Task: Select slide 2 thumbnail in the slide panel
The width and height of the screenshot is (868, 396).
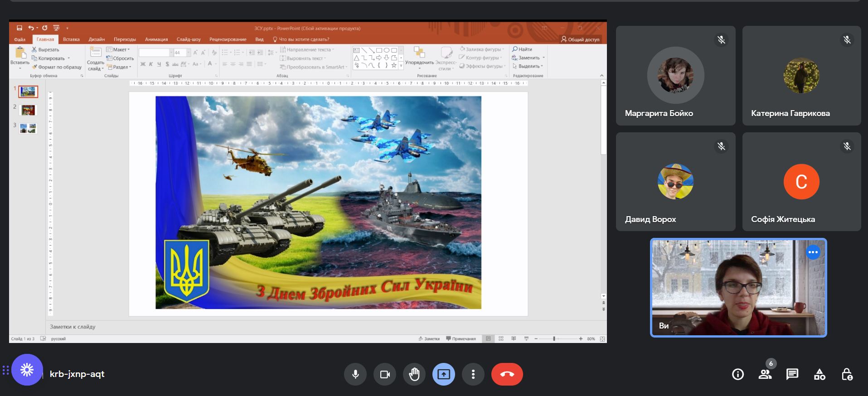Action: [28, 110]
